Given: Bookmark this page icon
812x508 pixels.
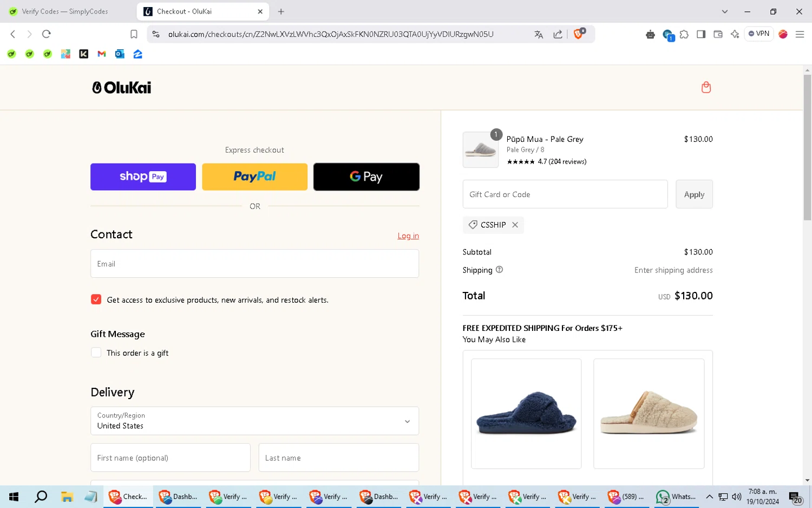Looking at the screenshot, I should pyautogui.click(x=134, y=34).
